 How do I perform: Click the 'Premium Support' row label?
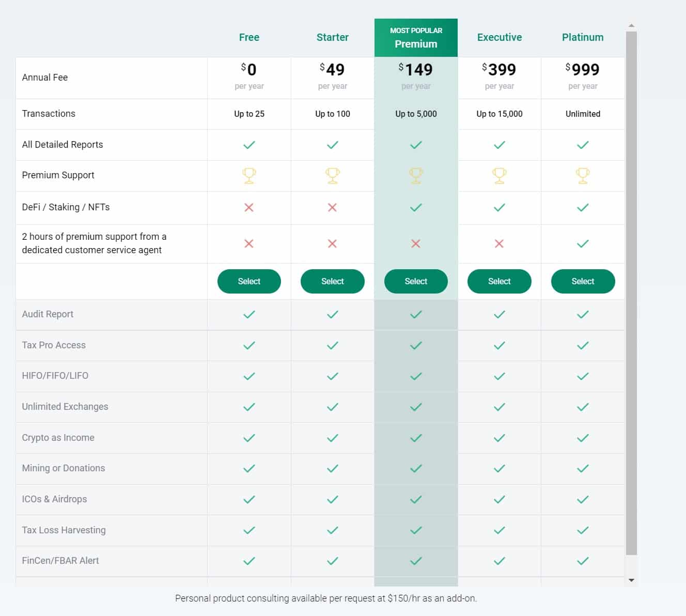click(x=58, y=175)
